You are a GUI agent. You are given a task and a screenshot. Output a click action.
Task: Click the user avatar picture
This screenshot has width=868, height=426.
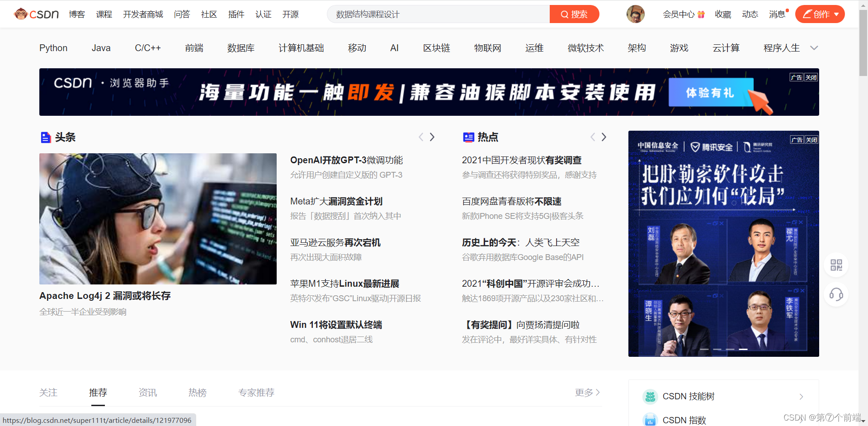pos(635,14)
